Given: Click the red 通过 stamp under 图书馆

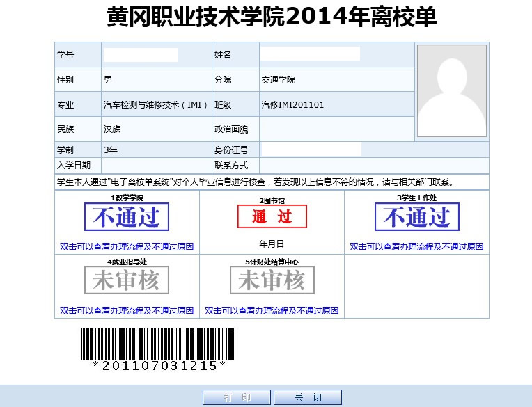Looking at the screenshot, I should (272, 217).
